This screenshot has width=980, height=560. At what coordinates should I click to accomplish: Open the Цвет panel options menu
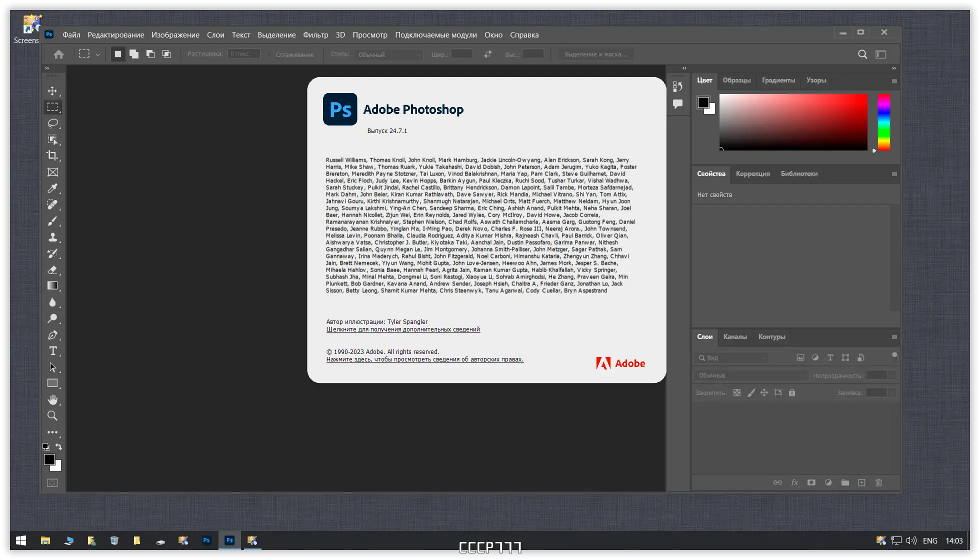pyautogui.click(x=894, y=80)
